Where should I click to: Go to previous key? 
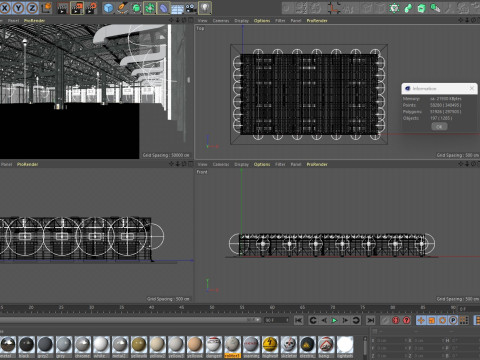click(x=313, y=320)
